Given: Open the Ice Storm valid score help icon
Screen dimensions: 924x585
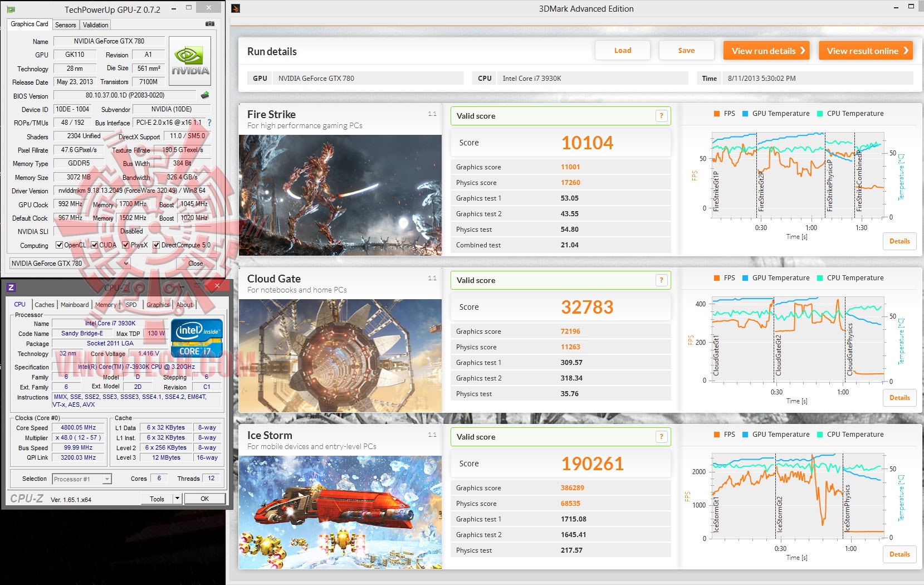Looking at the screenshot, I should 661,437.
